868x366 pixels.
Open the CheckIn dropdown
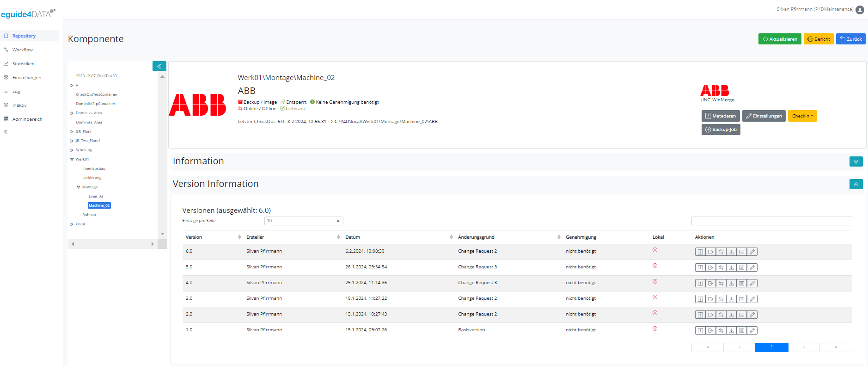(802, 116)
